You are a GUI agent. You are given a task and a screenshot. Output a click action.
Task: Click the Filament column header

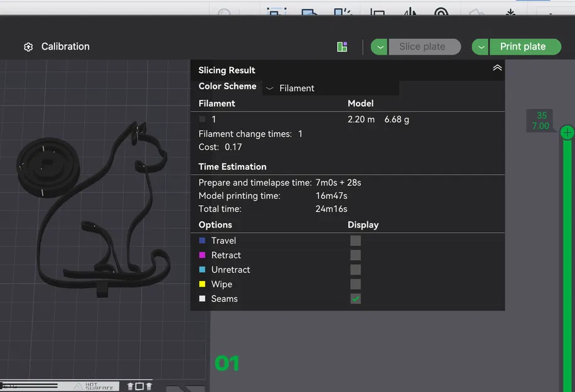[x=217, y=103]
